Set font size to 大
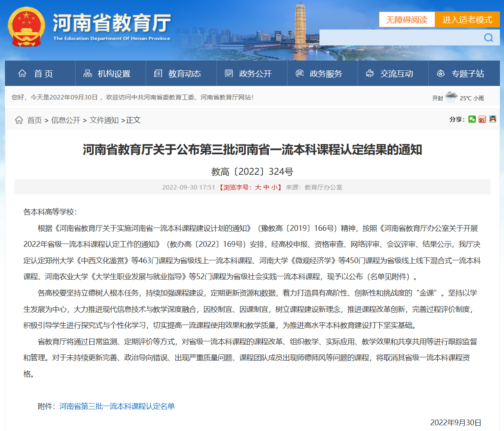Screen dimensions: 504x431 (258, 187)
